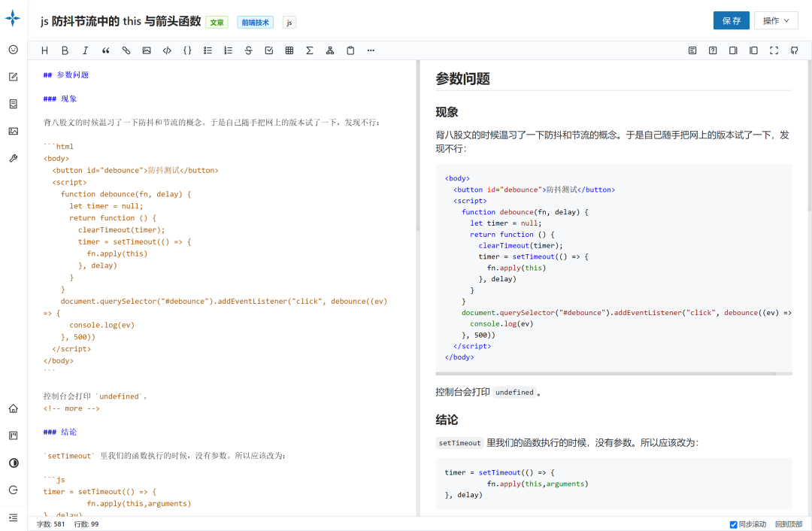Click 回到顶部 to return to top
Viewport: 812px width, 531px height.
(789, 524)
